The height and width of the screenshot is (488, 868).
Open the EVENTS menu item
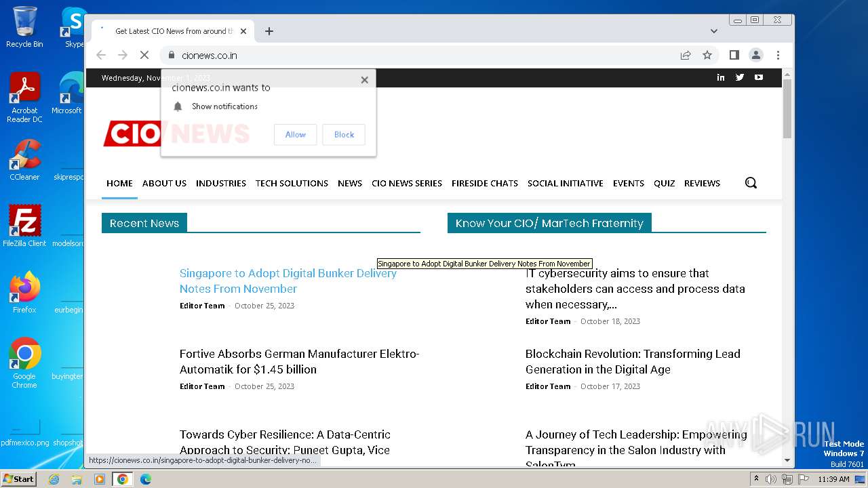(x=629, y=183)
